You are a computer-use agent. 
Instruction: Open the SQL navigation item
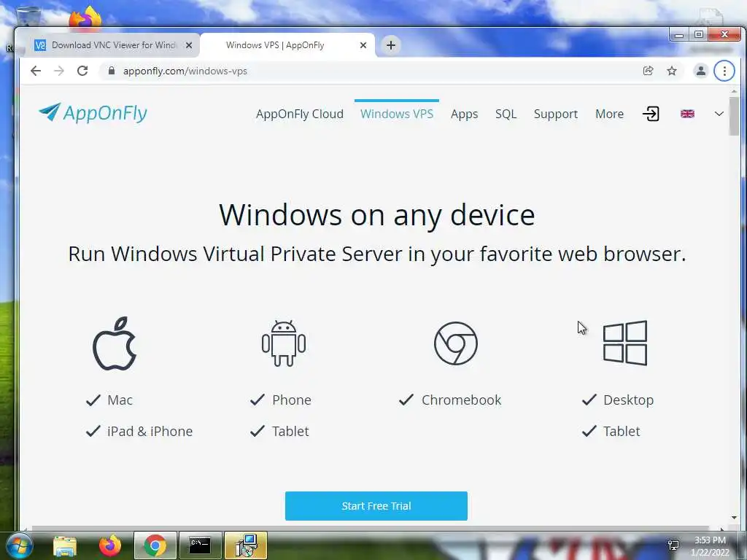tap(506, 114)
